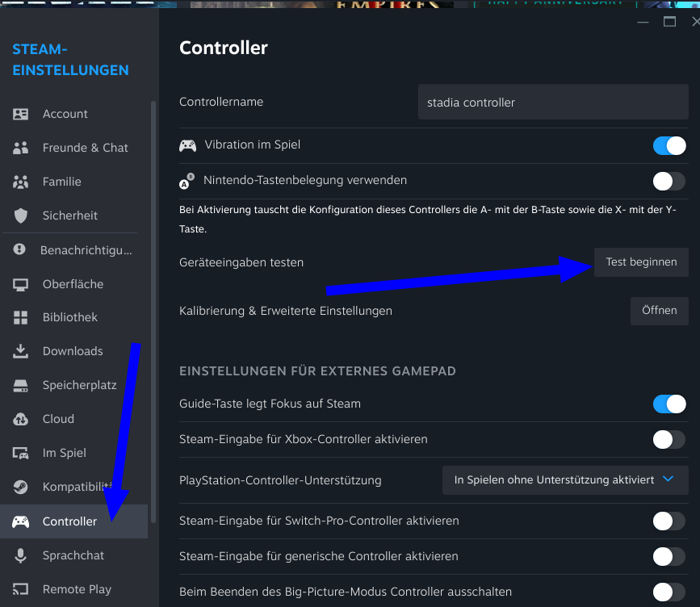Viewport: 700px width, 607px height.
Task: Go to Cloud settings
Action: tap(73, 419)
